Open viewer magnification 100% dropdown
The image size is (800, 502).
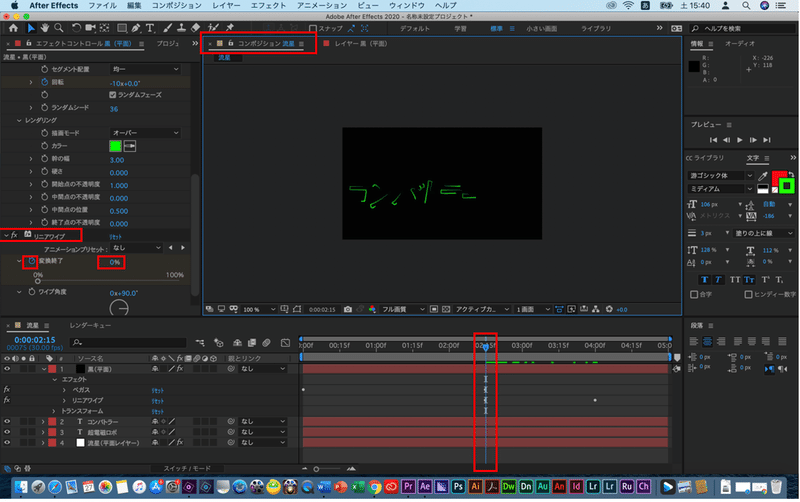pos(258,310)
